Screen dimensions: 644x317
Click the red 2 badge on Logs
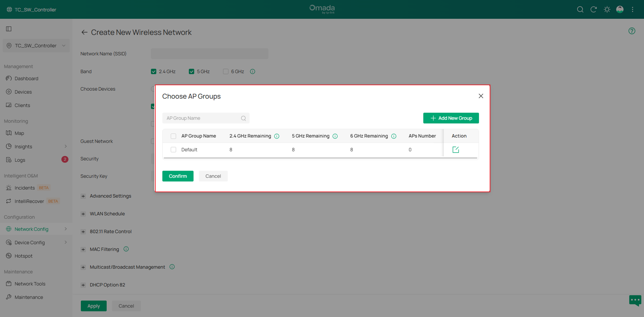[65, 159]
